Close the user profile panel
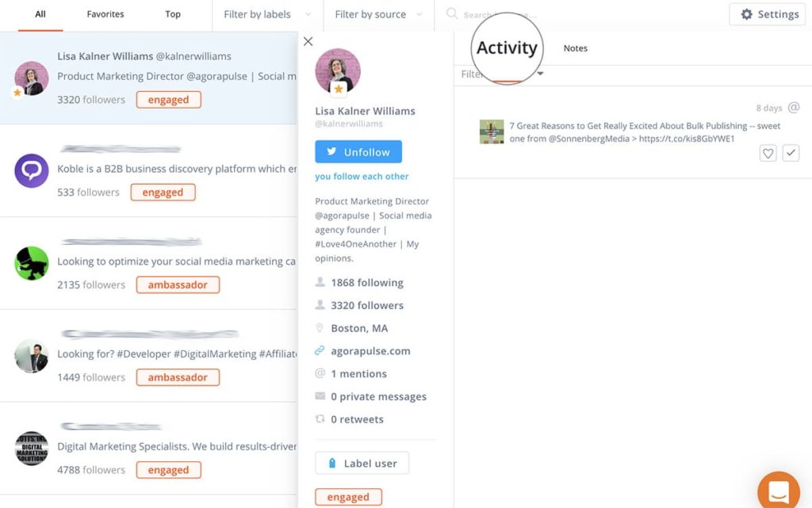This screenshot has height=508, width=812. tap(308, 41)
